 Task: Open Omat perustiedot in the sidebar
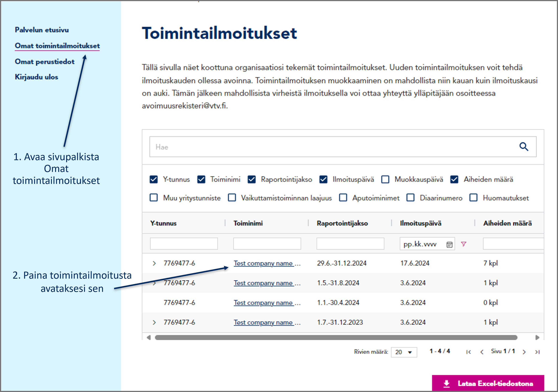tap(44, 62)
